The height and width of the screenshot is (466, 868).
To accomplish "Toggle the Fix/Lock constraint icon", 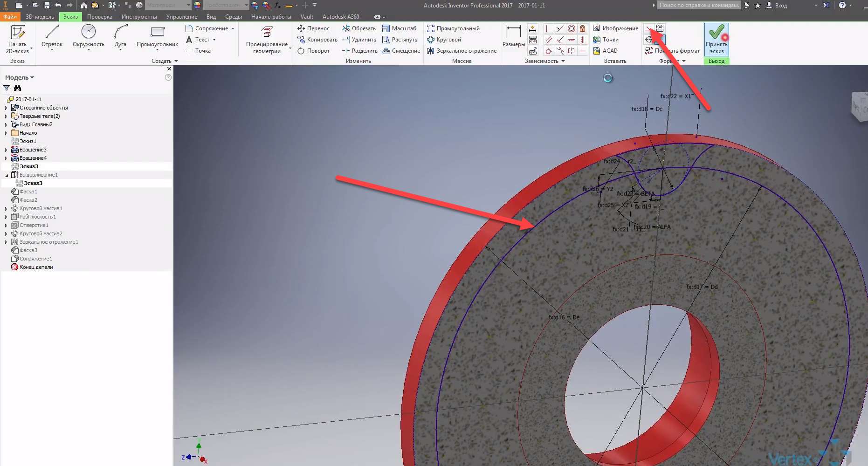I will [x=583, y=28].
